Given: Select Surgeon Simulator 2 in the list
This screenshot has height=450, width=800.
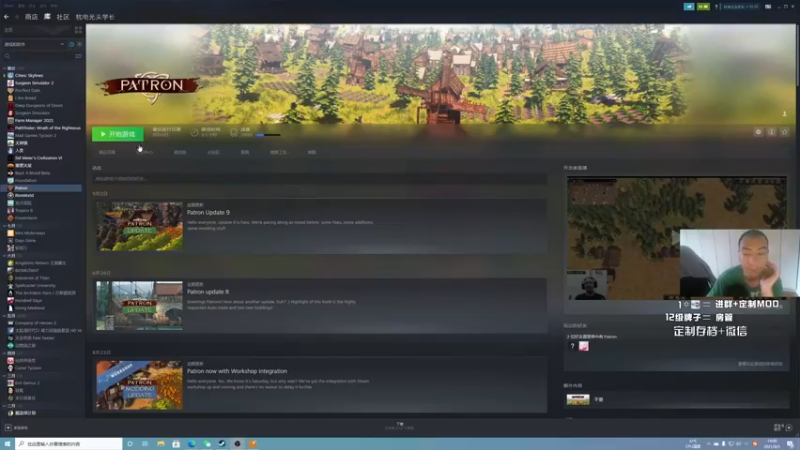Looking at the screenshot, I should pyautogui.click(x=34, y=83).
